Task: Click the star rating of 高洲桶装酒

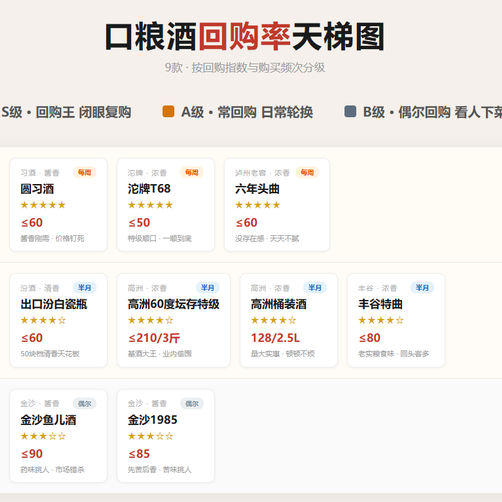Action: (x=273, y=320)
